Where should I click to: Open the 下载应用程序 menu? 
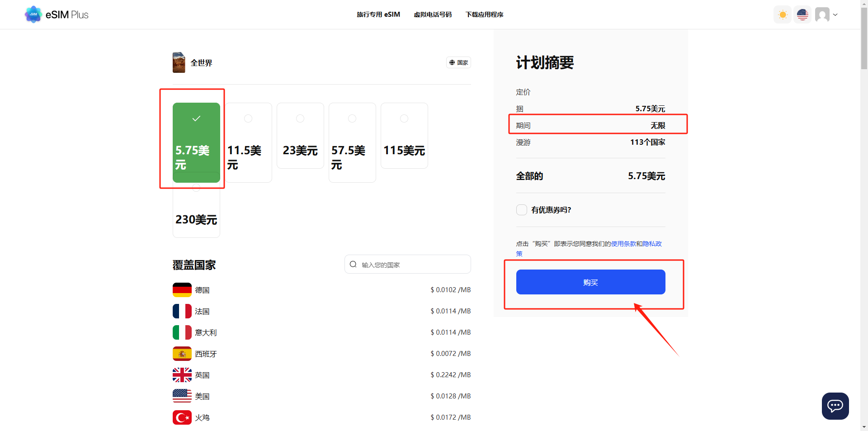pyautogui.click(x=485, y=14)
